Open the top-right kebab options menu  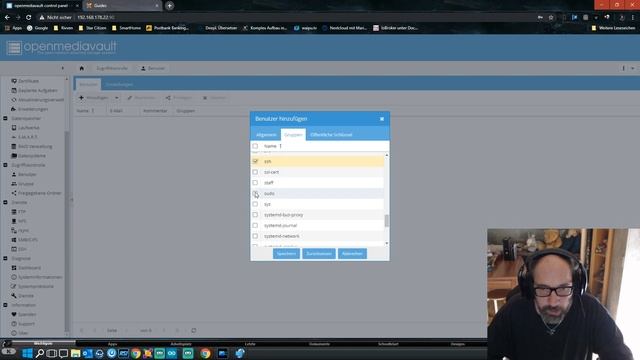click(623, 68)
